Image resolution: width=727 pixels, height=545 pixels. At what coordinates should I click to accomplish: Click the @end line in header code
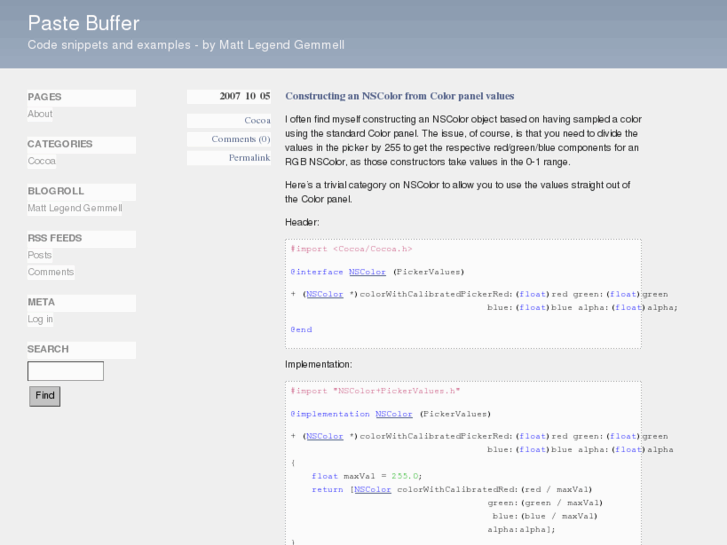point(301,330)
